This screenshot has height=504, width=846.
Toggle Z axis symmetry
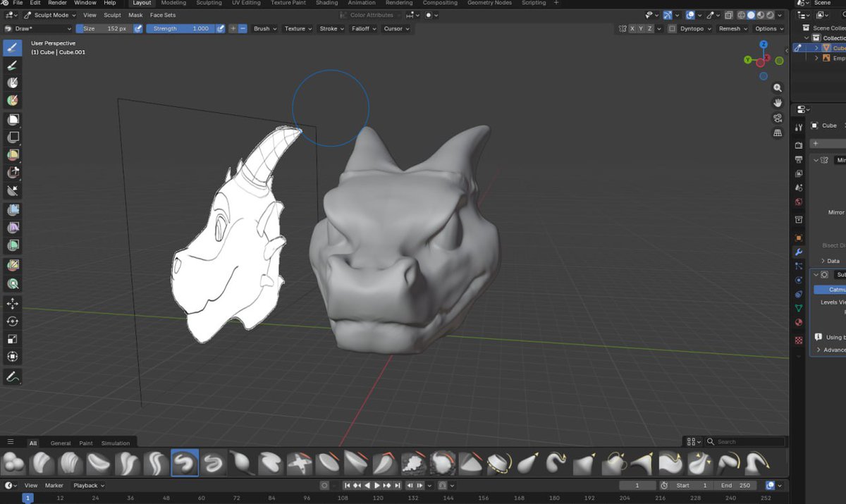click(649, 29)
